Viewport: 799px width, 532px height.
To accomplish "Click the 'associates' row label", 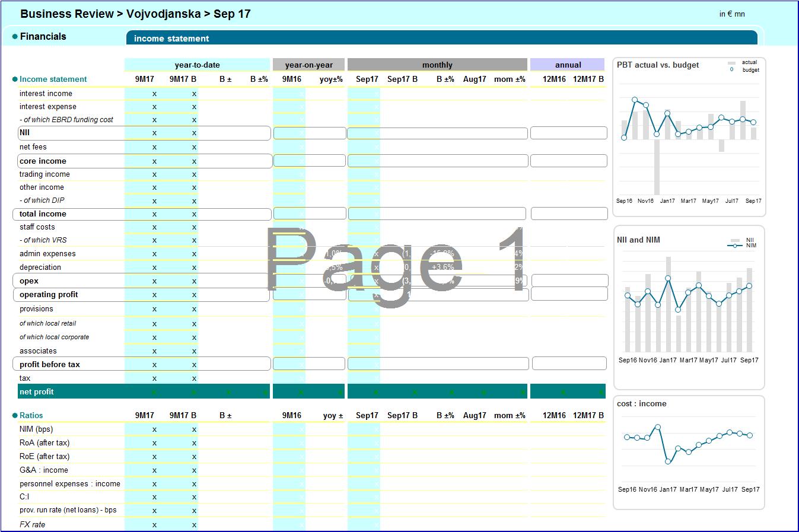I will click(x=38, y=351).
